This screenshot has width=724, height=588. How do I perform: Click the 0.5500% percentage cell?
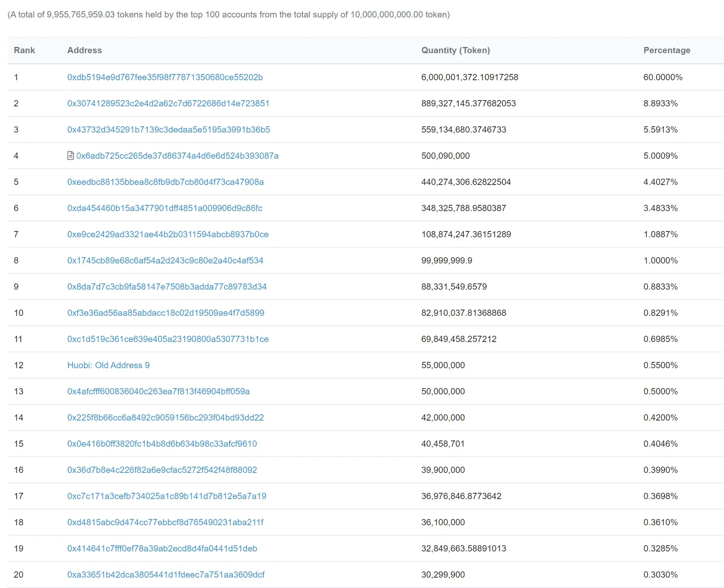pos(661,365)
